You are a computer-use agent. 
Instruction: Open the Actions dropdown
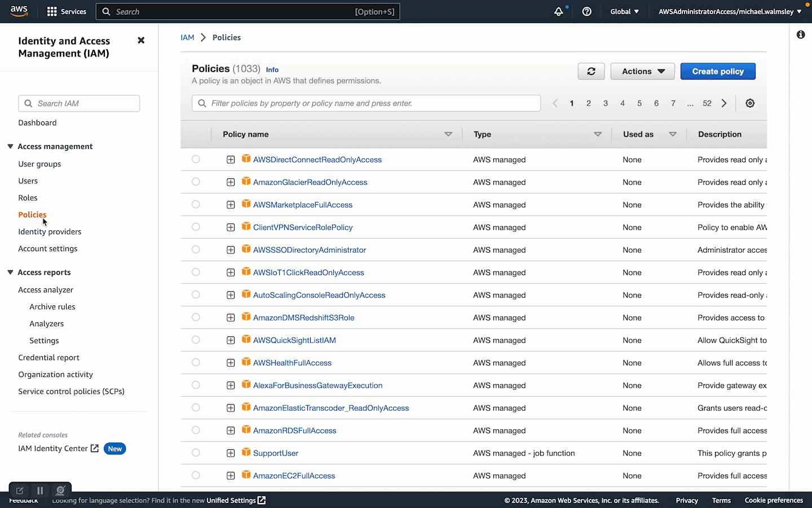pos(643,71)
